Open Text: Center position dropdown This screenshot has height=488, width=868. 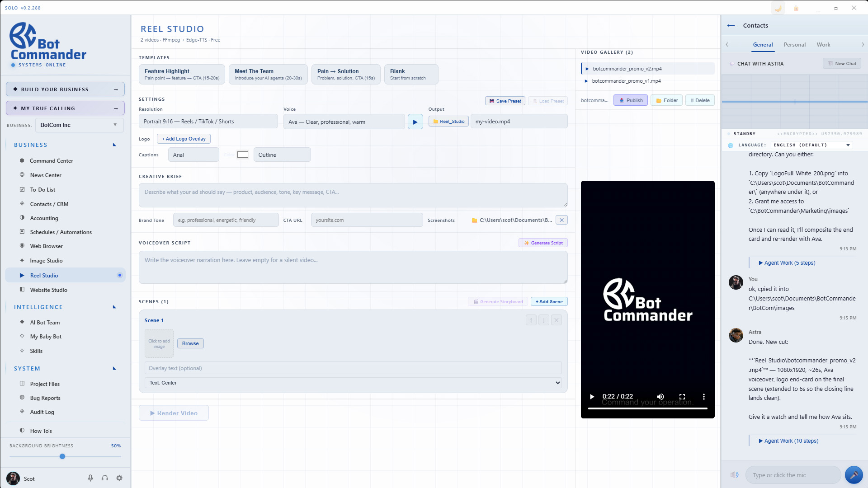tap(353, 383)
